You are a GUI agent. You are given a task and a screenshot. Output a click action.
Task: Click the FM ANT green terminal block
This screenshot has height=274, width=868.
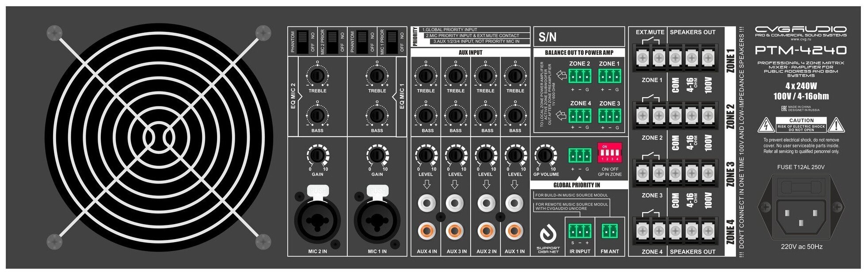(609, 231)
